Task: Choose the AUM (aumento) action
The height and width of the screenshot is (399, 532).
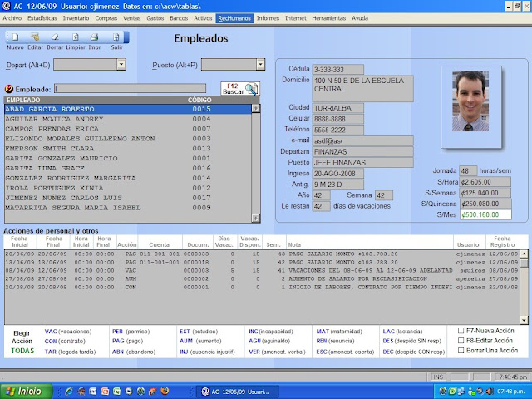Action: 200,341
